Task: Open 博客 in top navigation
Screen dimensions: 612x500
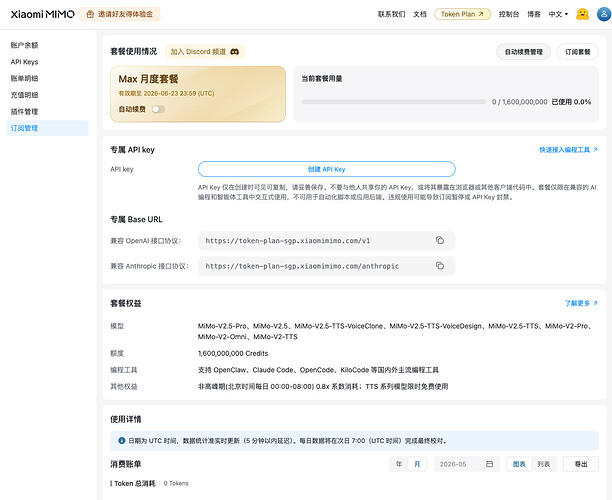Action: [x=534, y=14]
